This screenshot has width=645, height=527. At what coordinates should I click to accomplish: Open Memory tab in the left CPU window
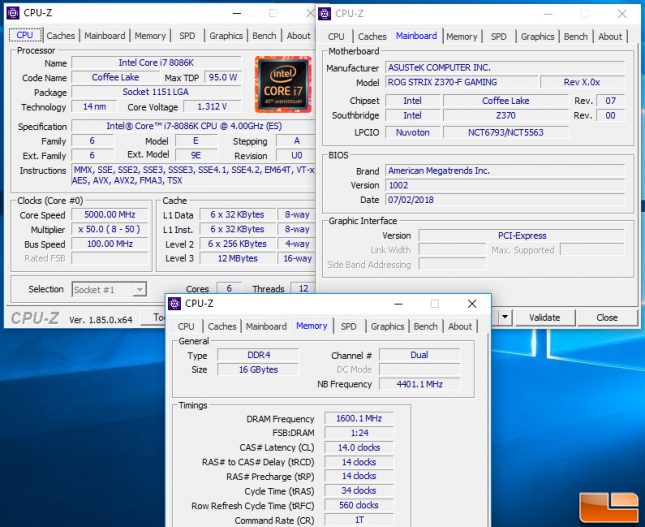pyautogui.click(x=150, y=36)
